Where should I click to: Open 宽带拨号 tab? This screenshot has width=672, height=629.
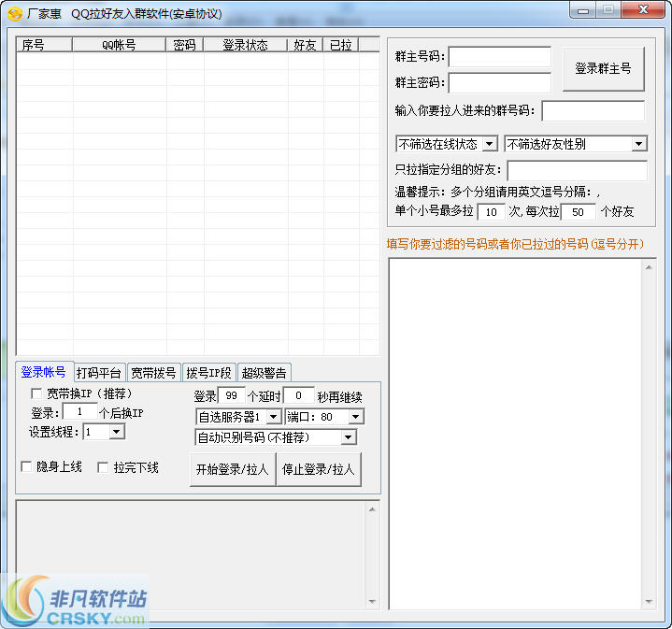coord(153,373)
